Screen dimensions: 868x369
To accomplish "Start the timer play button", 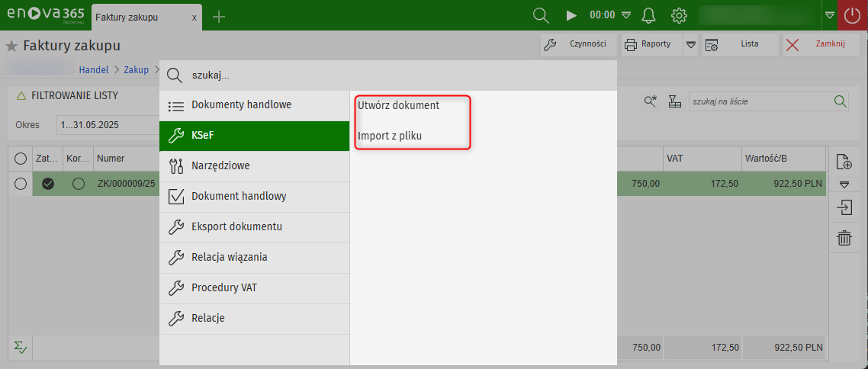I will (x=571, y=16).
